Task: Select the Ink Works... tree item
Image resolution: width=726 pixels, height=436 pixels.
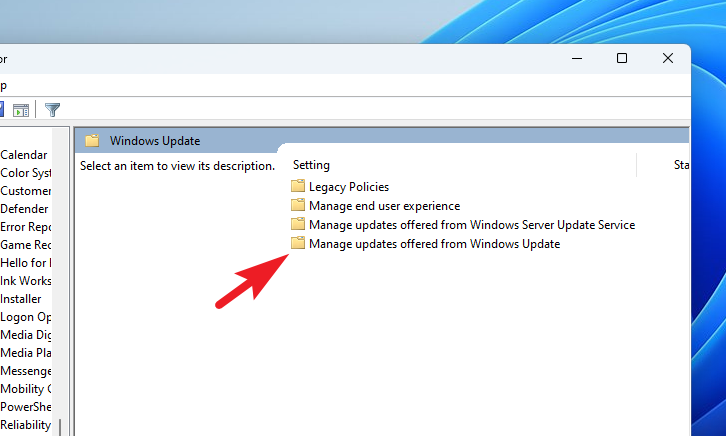Action: 25,281
